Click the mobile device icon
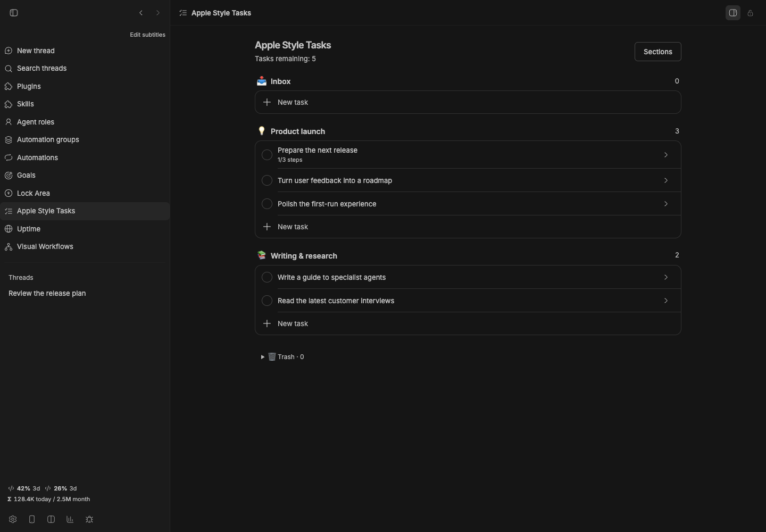The image size is (766, 532). tap(32, 519)
